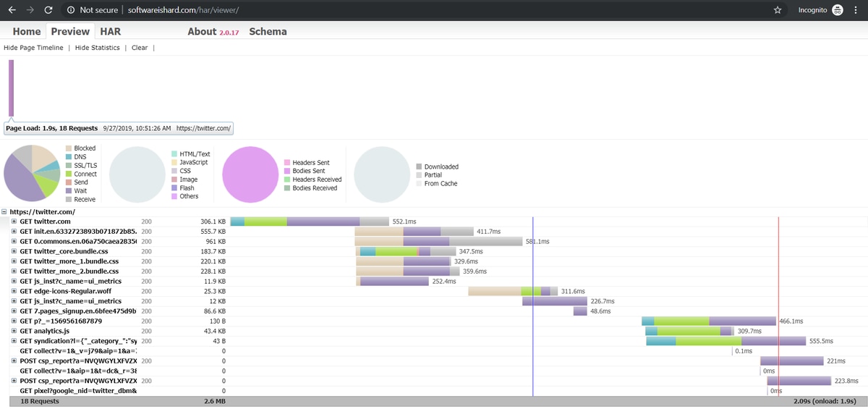The height and width of the screenshot is (409, 868).
Task: Expand GET twitter_core.bundle.css request
Action: point(14,251)
